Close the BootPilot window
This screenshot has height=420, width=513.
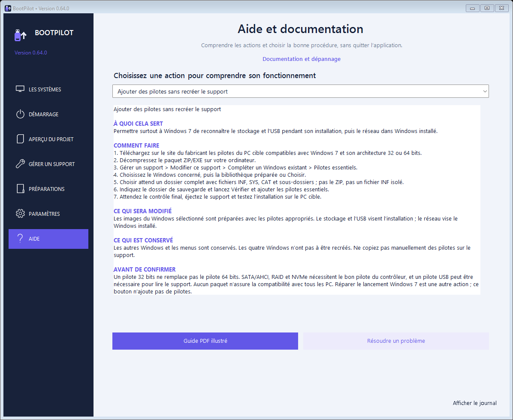click(x=501, y=8)
